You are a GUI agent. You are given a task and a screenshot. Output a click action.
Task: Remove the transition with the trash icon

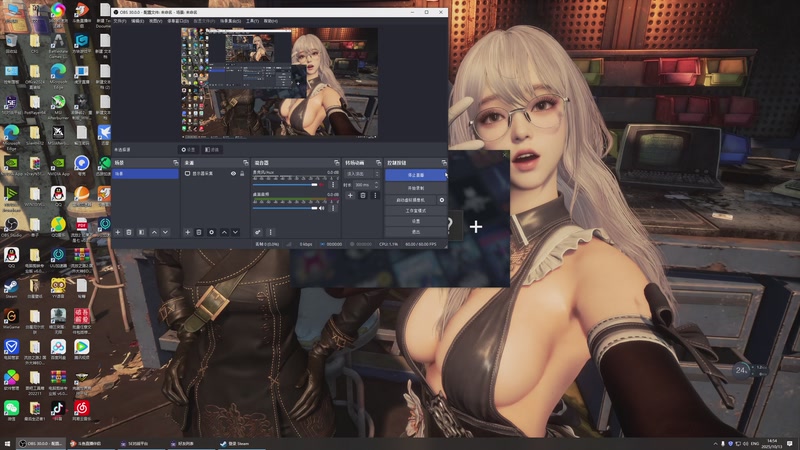point(363,195)
